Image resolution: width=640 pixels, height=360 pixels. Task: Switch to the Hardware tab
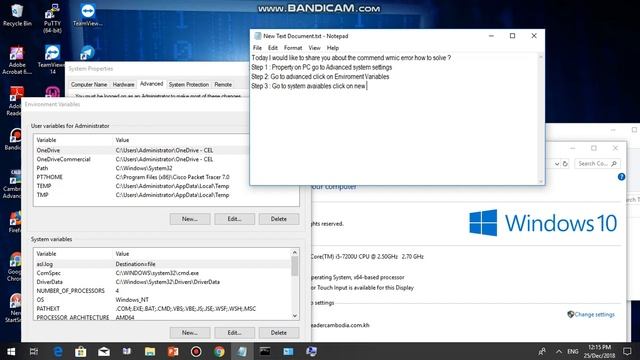pyautogui.click(x=123, y=84)
